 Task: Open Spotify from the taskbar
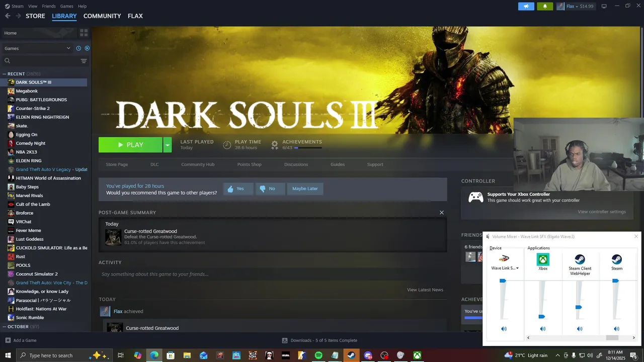coord(318,355)
